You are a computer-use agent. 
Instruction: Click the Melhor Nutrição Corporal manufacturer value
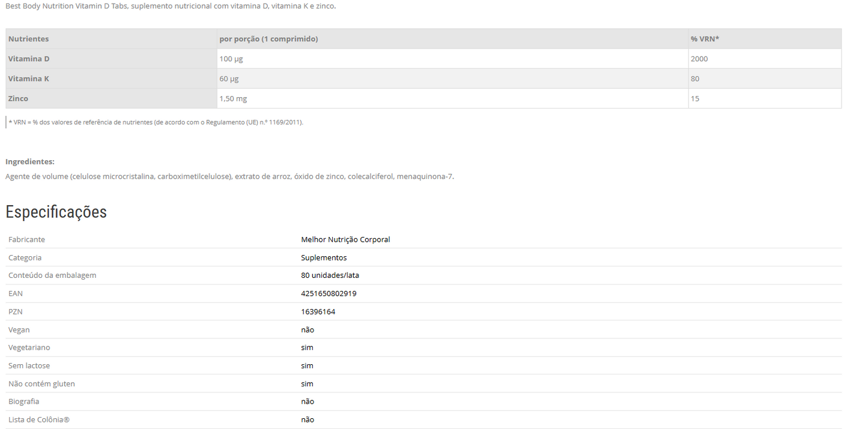coord(345,239)
